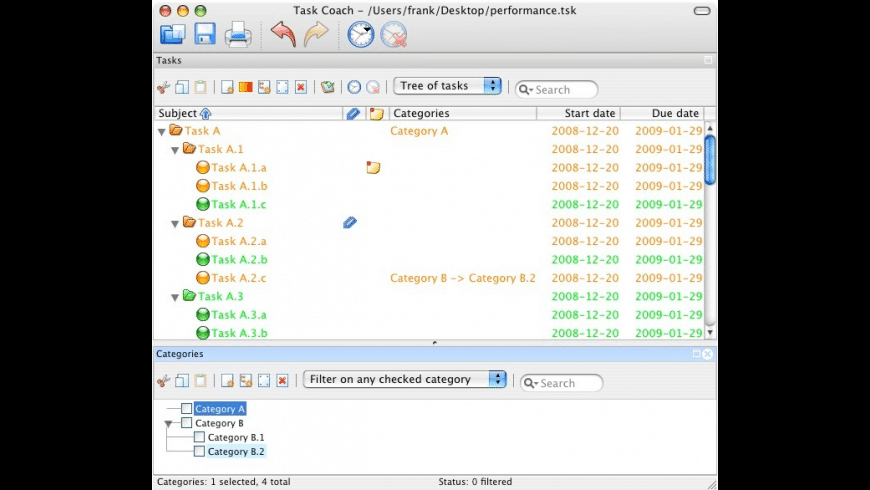
Task: Undo the last action with red arrow
Action: click(x=283, y=34)
